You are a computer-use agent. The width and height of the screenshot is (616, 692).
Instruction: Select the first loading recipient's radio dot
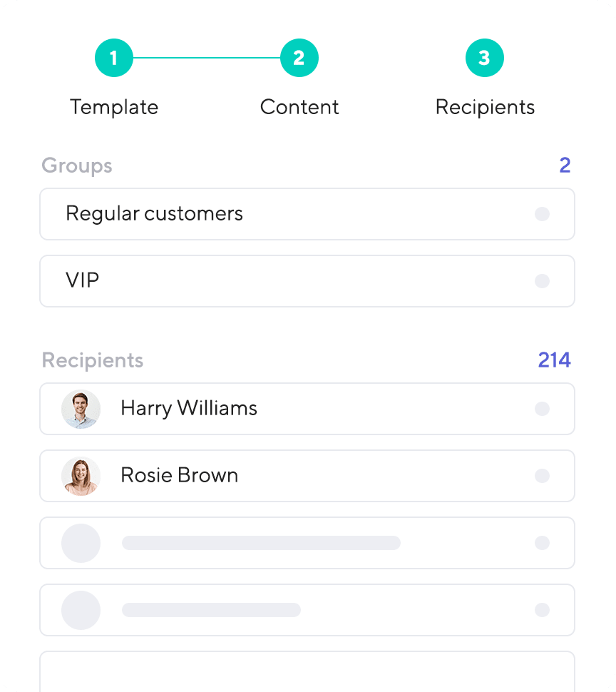[x=542, y=543]
